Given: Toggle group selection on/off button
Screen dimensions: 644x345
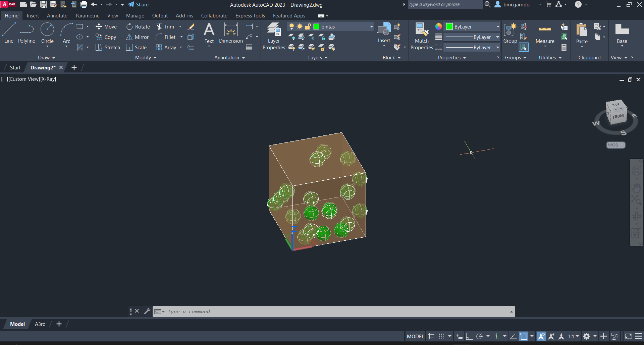Looking at the screenshot, I should [524, 48].
